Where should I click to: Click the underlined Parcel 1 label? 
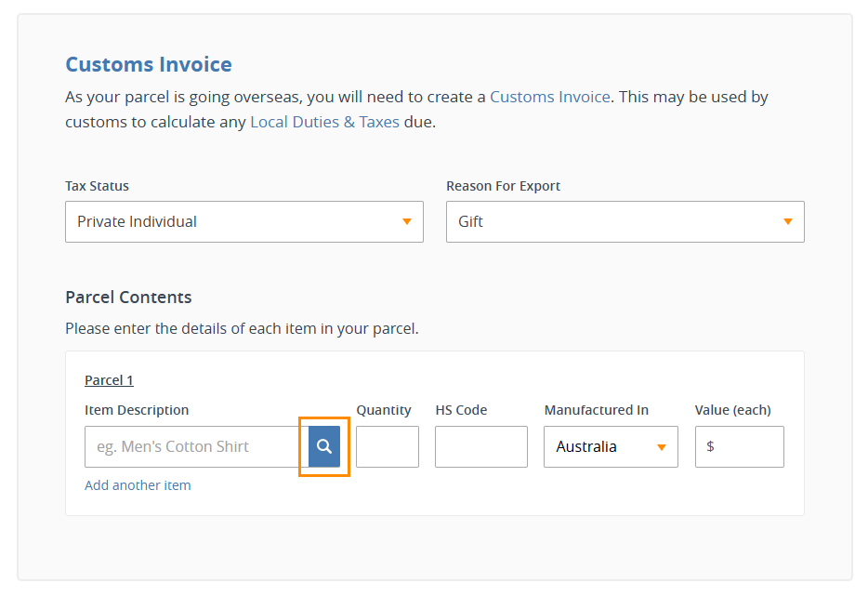pos(109,380)
